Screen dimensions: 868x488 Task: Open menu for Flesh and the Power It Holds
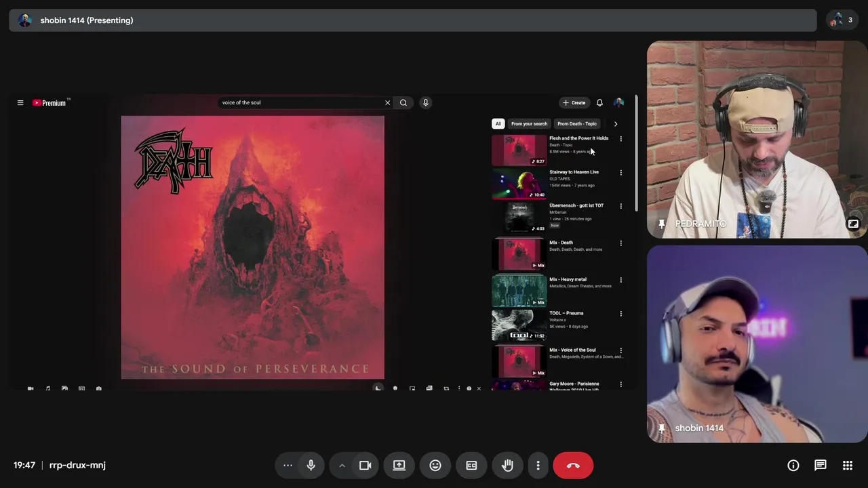tap(620, 139)
